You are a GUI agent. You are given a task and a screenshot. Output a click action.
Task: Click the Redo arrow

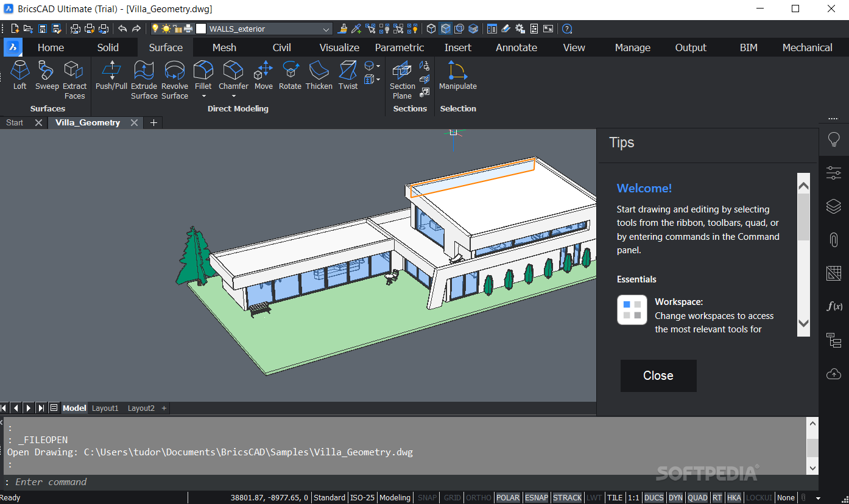pos(136,29)
